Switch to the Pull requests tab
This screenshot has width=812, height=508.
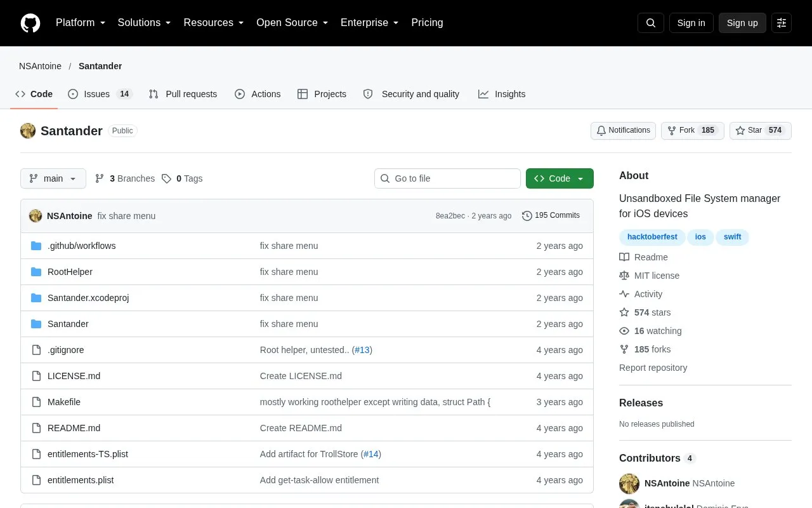coord(183,94)
